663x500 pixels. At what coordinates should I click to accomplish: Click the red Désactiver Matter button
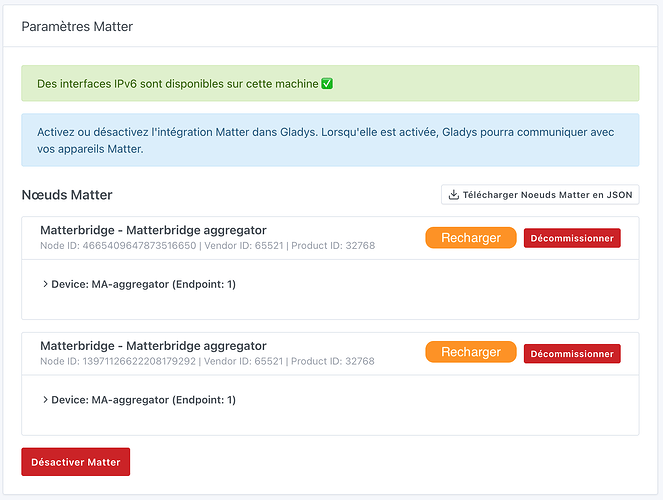[x=76, y=462]
